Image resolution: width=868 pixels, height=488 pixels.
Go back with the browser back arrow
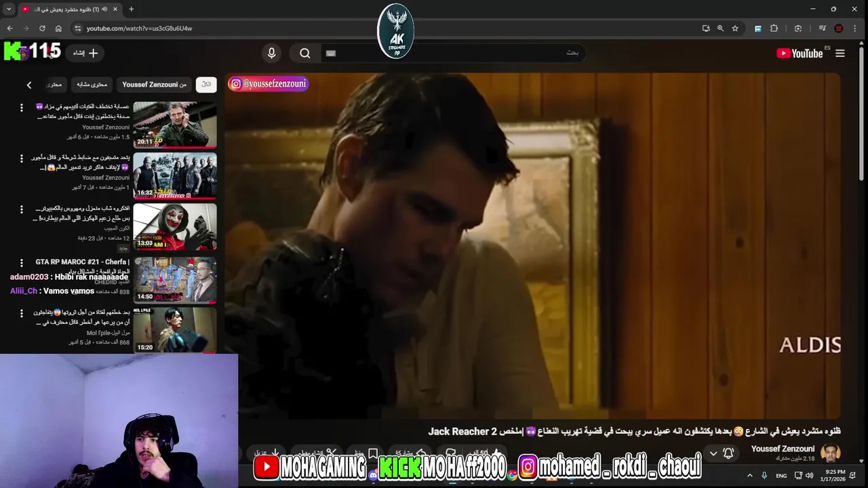(9, 28)
